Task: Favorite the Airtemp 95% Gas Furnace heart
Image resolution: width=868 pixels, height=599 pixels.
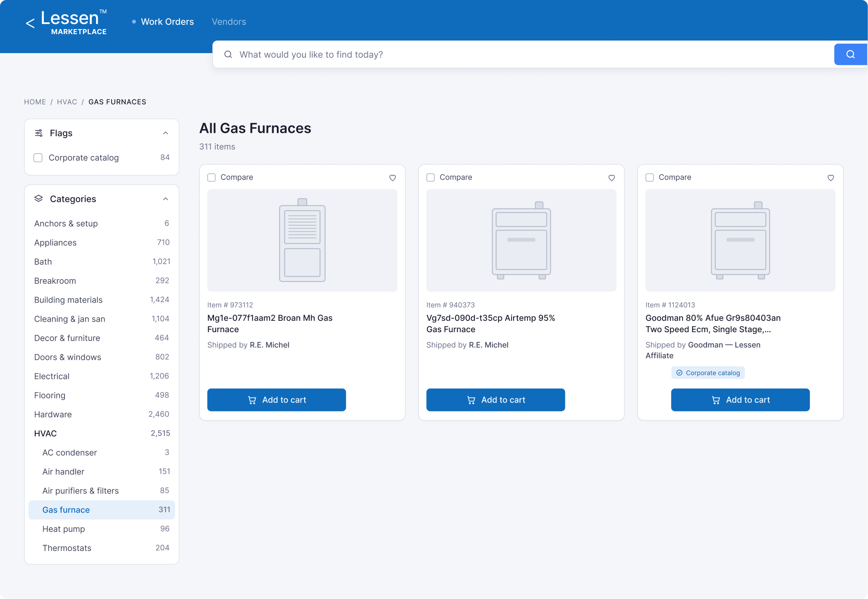Action: tap(611, 178)
